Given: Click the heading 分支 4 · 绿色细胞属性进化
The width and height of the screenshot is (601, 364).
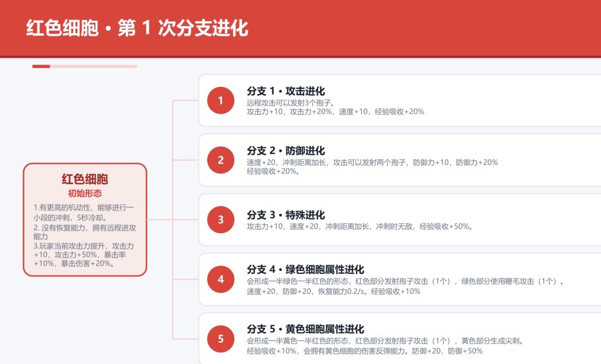Looking at the screenshot, I should 306,269.
